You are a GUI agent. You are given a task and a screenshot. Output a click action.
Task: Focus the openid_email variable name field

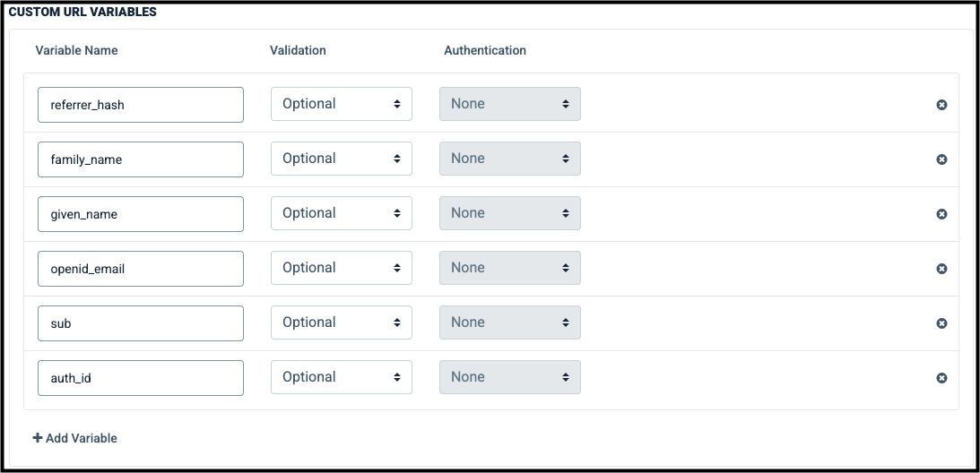tap(141, 269)
